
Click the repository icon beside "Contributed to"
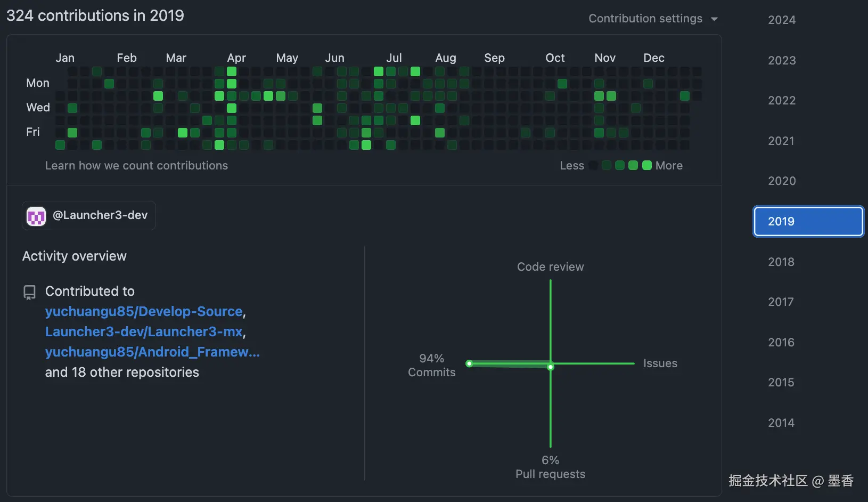[29, 292]
